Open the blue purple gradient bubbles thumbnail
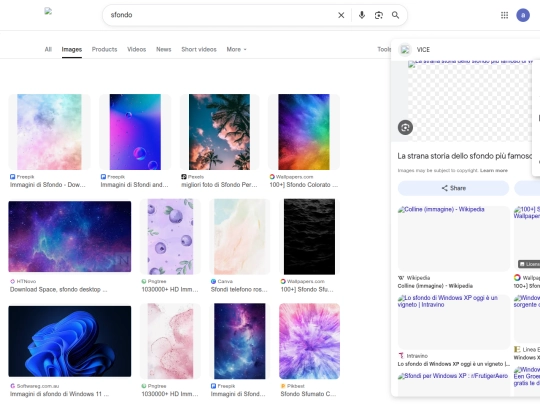This screenshot has width=540, height=405. [135, 132]
